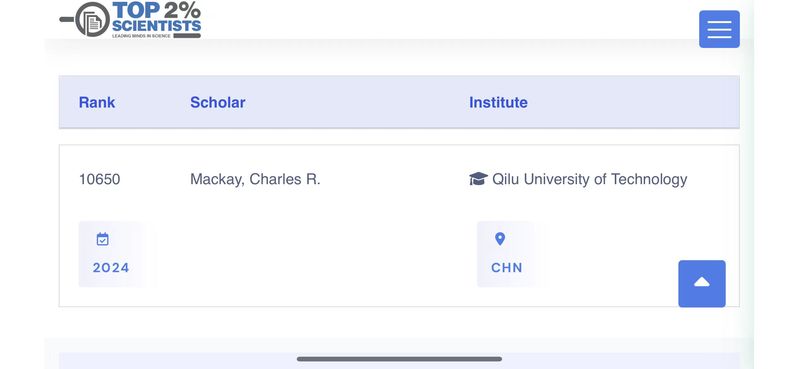
Task: Click the TOP 2% text in logo
Action: 156,10
